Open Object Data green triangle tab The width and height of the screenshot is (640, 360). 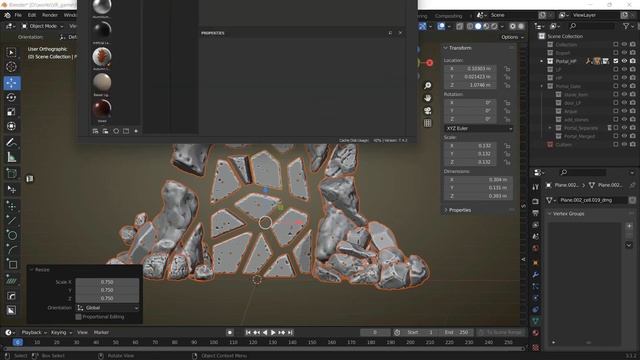(536, 321)
